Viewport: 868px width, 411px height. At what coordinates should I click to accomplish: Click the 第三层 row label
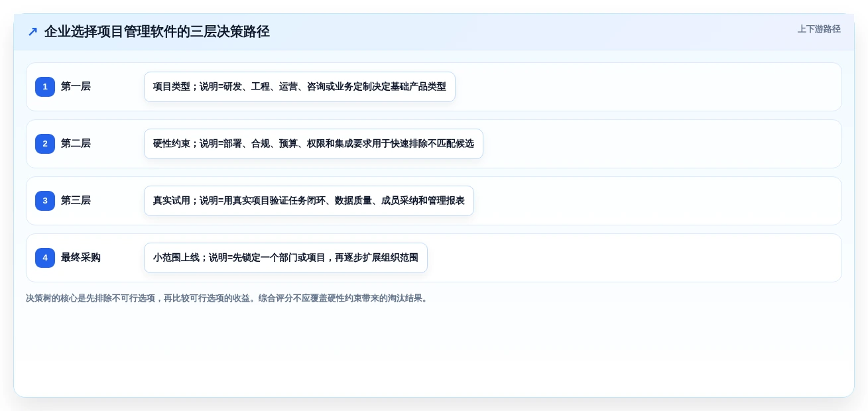click(x=76, y=201)
